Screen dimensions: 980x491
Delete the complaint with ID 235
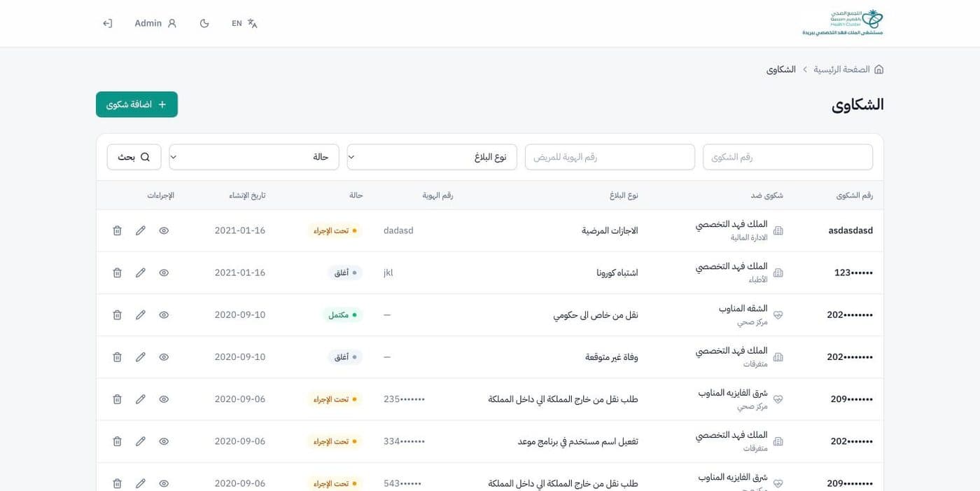point(117,399)
